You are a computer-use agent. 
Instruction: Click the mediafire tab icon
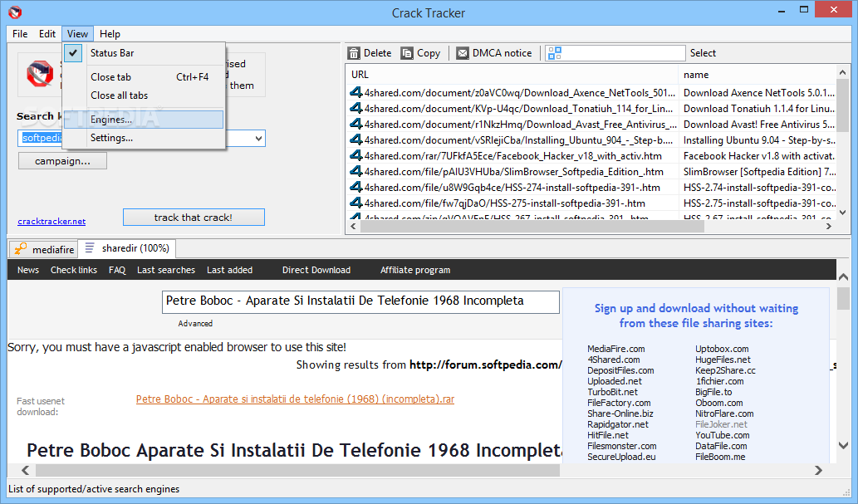pyautogui.click(x=20, y=249)
